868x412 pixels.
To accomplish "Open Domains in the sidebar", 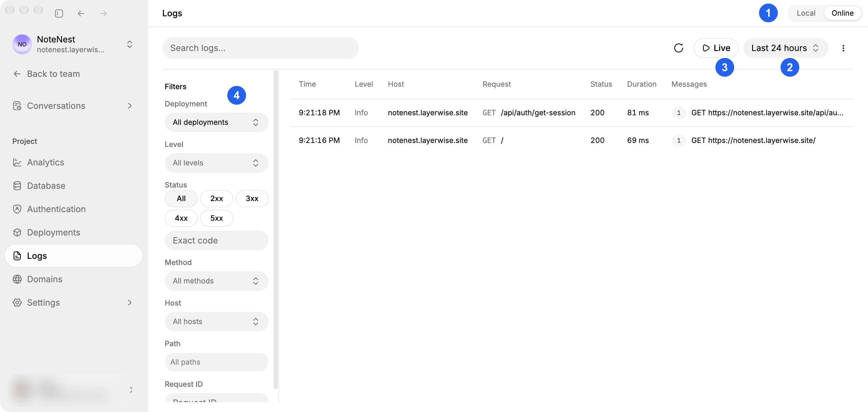I will [73, 279].
